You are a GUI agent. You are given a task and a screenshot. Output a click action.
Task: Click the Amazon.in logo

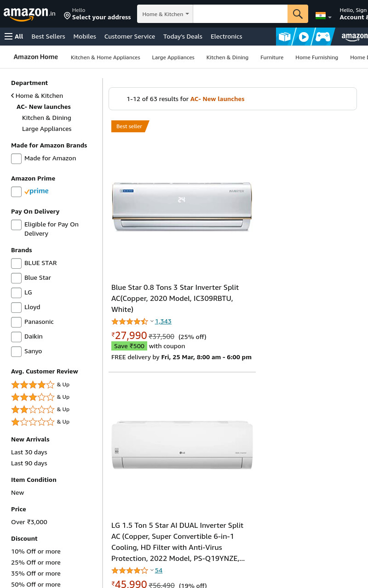pyautogui.click(x=29, y=14)
